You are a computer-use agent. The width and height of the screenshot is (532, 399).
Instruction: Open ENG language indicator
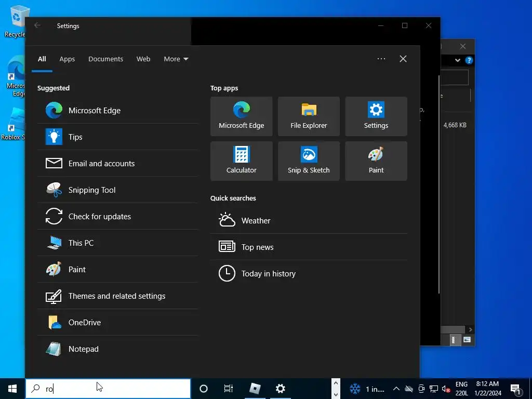click(461, 389)
